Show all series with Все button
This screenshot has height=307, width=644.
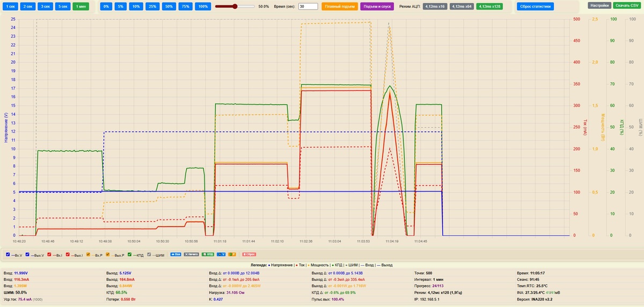[175, 254]
